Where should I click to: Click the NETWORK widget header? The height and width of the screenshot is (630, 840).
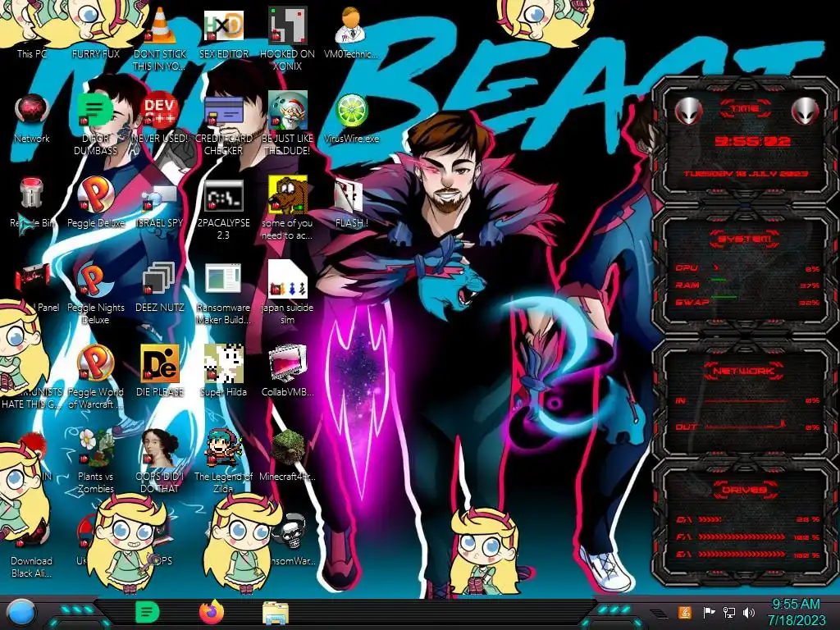744,371
